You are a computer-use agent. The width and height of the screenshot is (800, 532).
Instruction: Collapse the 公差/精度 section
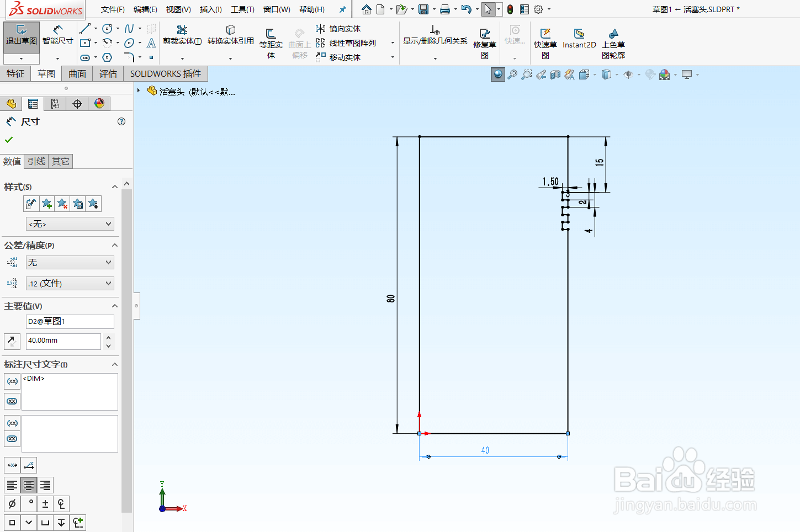(114, 245)
